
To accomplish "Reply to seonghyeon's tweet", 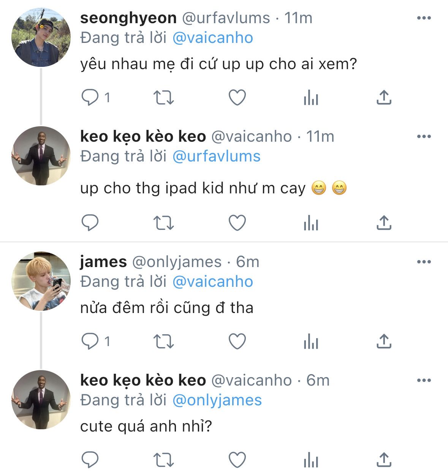I will 90,98.
